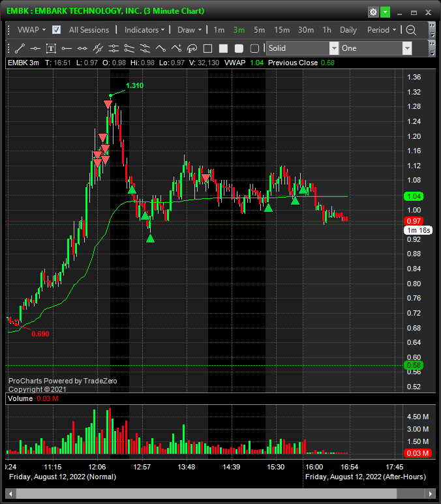This screenshot has width=441, height=504.
Task: Open the Draw menu
Action: 189,30
